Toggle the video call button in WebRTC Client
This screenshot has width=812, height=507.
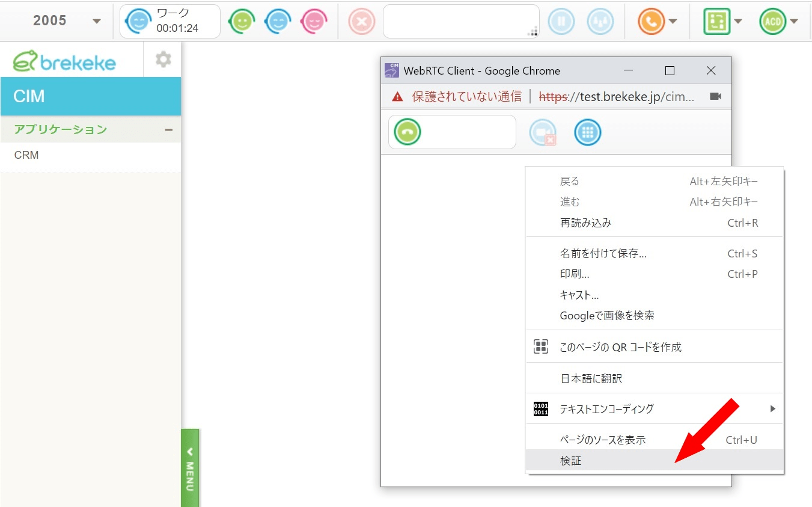pyautogui.click(x=543, y=132)
